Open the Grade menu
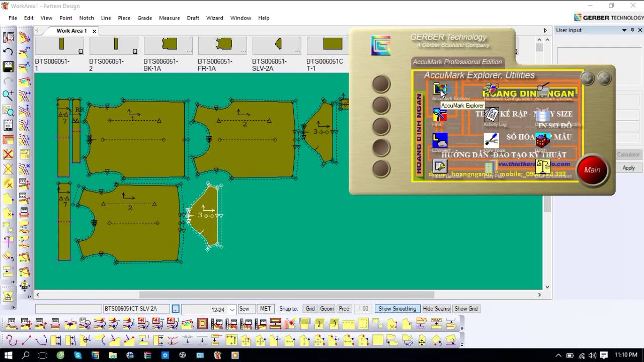The width and height of the screenshot is (644, 362). [145, 18]
